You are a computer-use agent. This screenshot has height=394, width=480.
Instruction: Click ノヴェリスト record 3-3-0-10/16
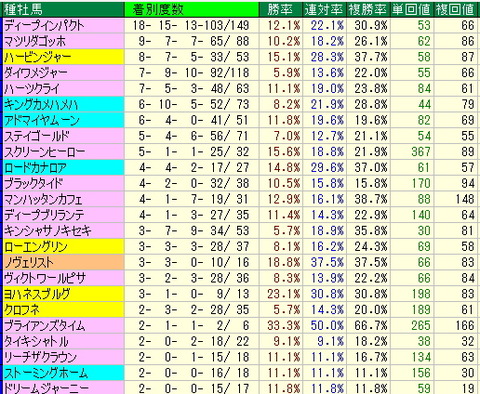point(194,262)
